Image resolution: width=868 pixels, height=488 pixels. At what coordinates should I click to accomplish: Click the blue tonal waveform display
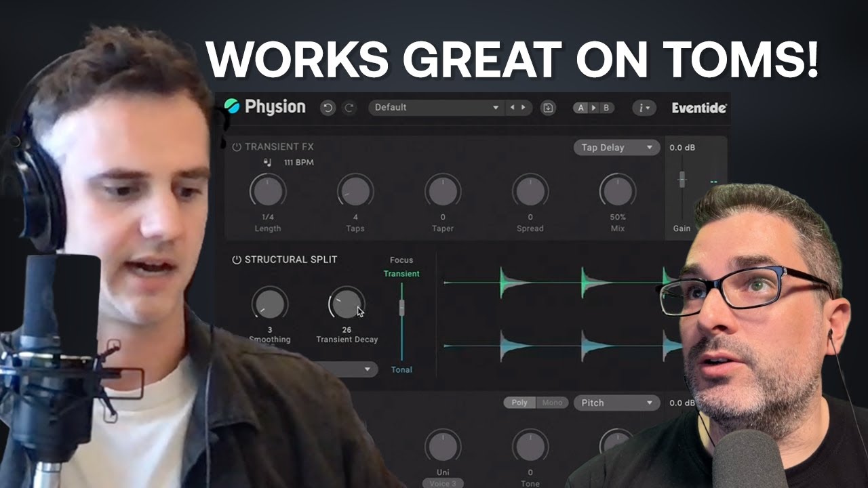pos(563,346)
